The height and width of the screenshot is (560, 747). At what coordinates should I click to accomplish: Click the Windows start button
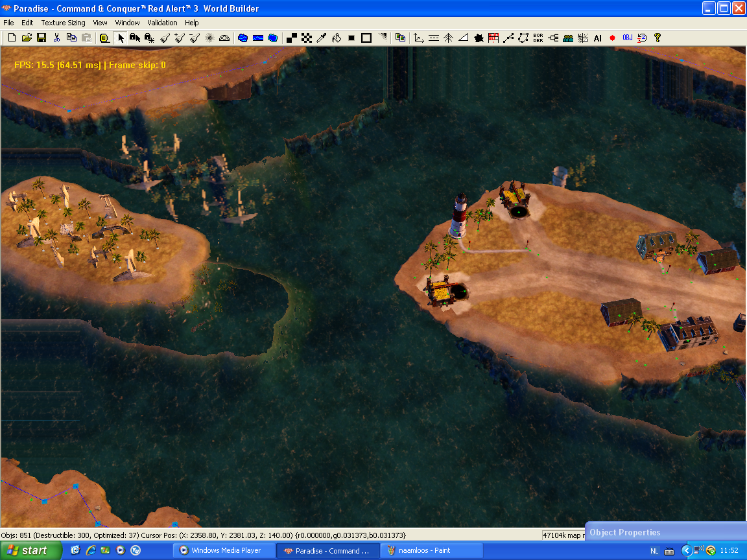(x=31, y=550)
